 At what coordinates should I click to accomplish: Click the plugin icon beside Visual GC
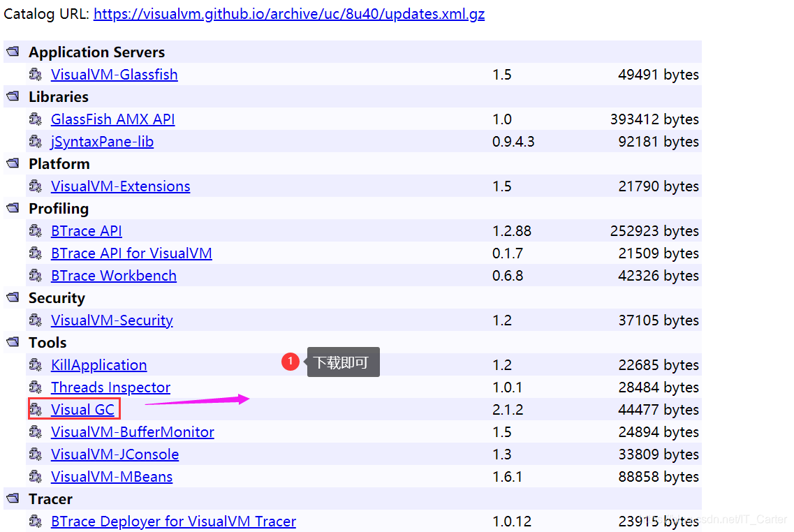click(36, 409)
